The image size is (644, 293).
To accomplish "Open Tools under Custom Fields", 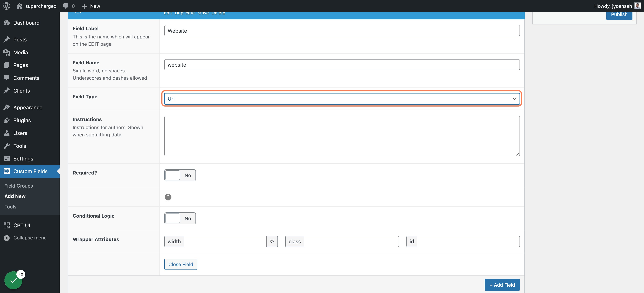I will (10, 207).
